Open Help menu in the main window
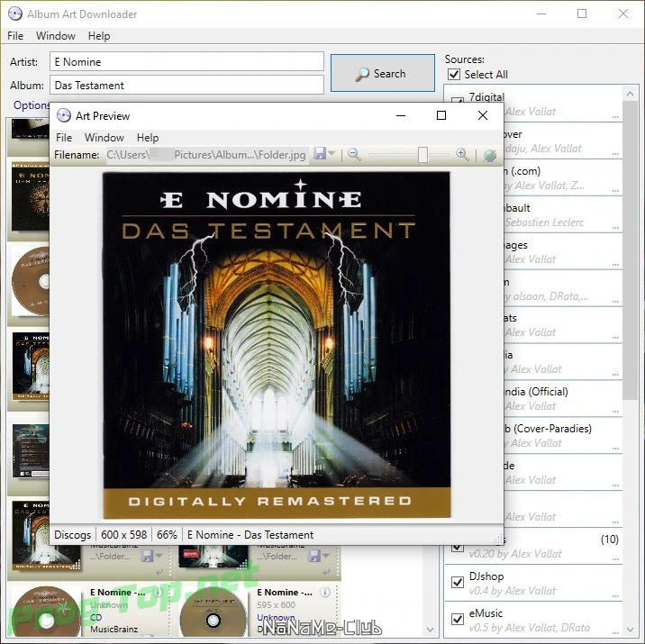The height and width of the screenshot is (644, 645). pos(99,36)
